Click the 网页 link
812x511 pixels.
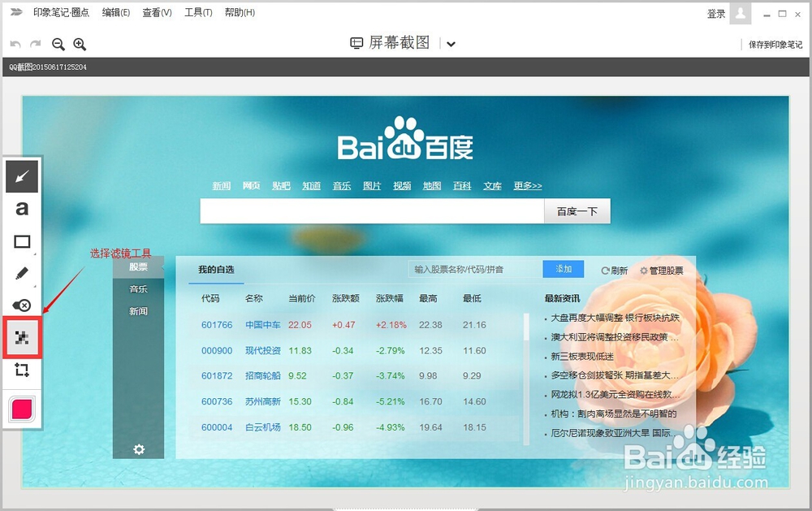[x=252, y=185]
